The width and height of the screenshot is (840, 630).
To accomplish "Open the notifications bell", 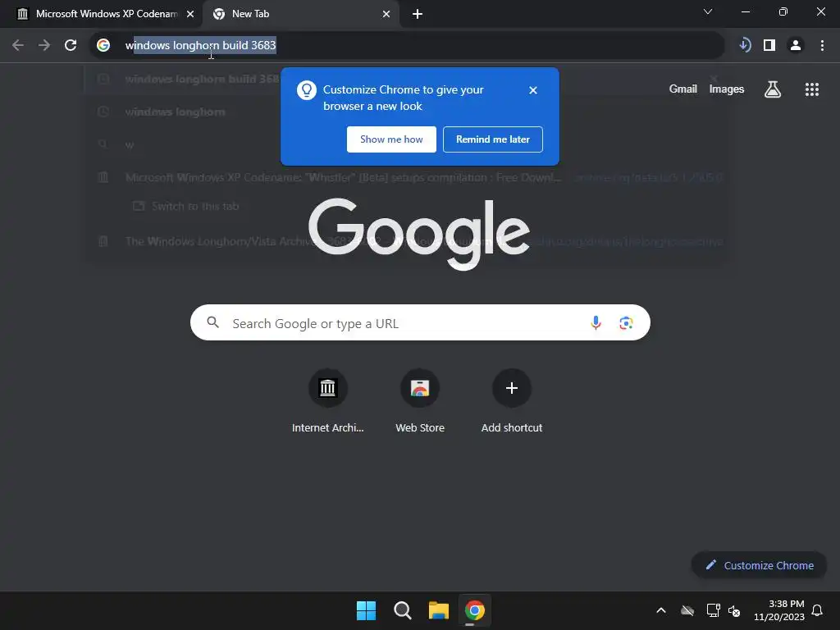I will (817, 610).
